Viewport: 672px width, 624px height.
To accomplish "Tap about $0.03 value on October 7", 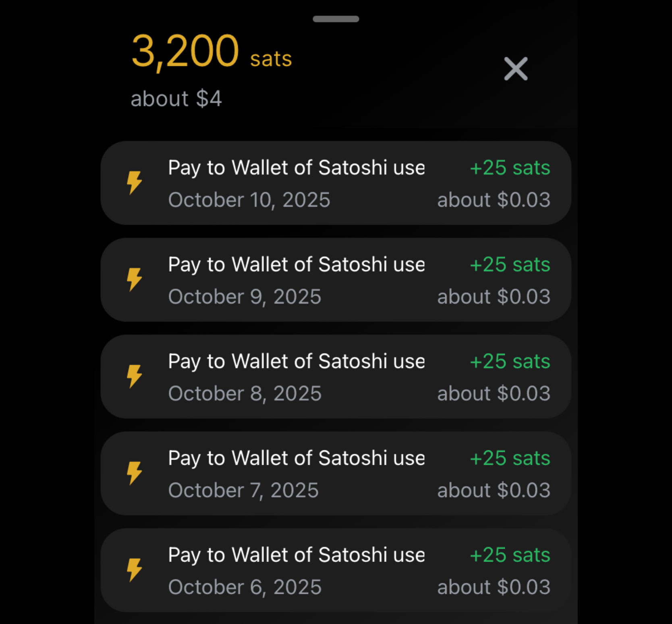I will 494,490.
